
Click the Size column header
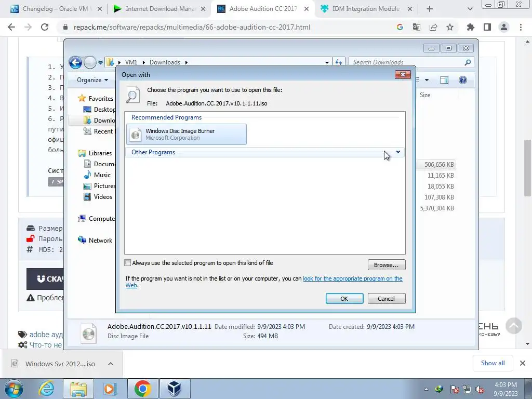pos(425,95)
